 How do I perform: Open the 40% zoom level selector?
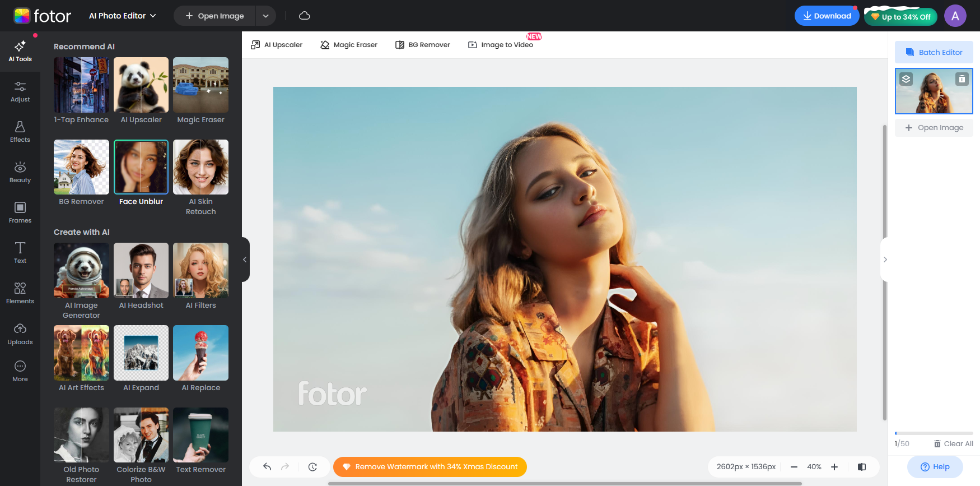814,466
